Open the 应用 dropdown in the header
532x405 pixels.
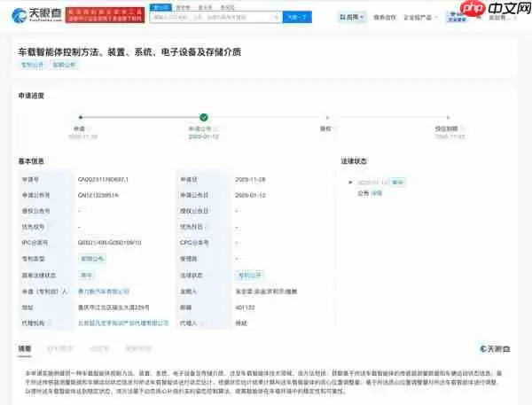tap(352, 17)
